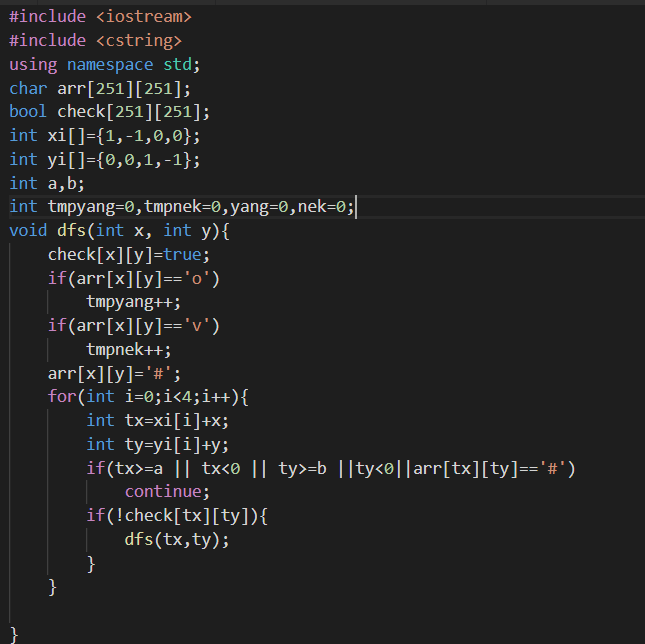Viewport: 645px width, 644px height.
Task: Click the 'int xi[]={1,-1,0,0};' line
Action: click(105, 136)
